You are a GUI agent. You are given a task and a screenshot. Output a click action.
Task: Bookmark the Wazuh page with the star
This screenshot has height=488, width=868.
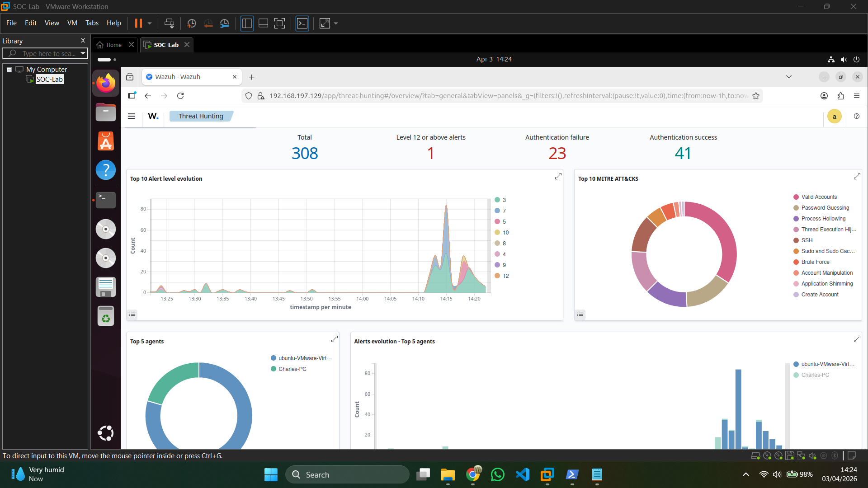(x=756, y=96)
